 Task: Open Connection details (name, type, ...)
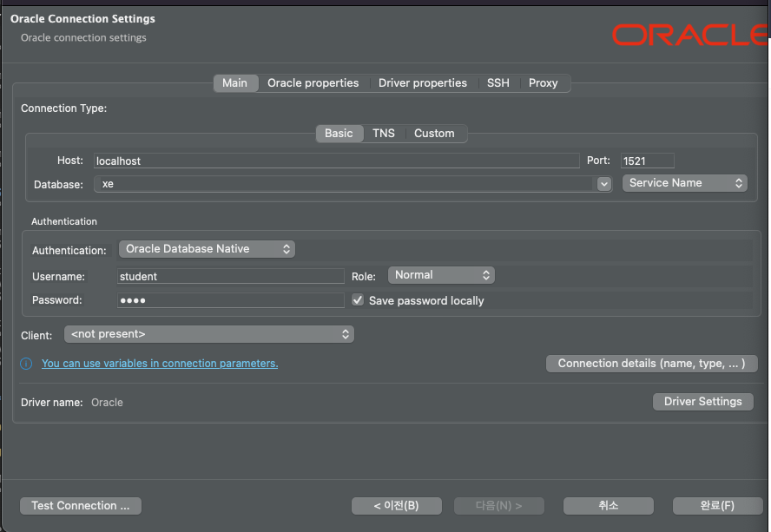(651, 364)
